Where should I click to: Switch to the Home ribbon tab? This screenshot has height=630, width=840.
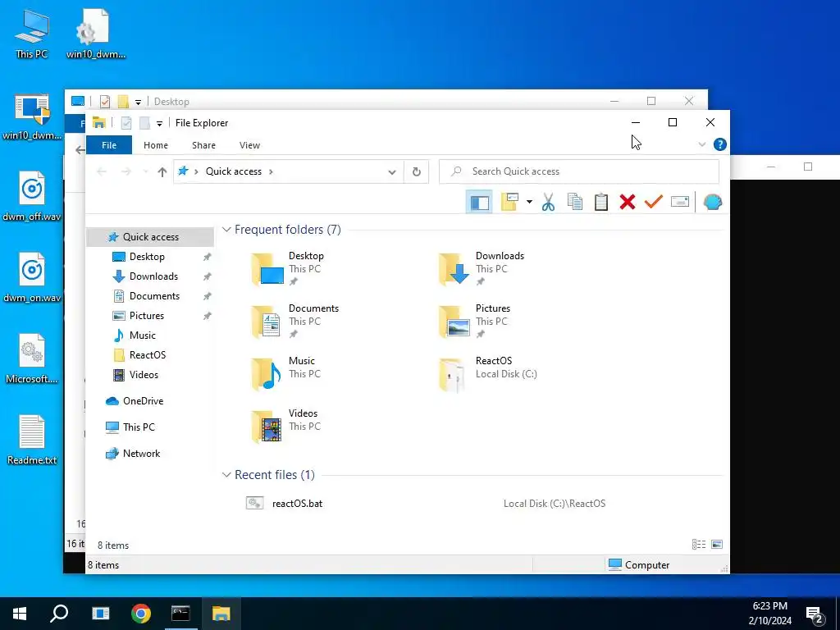[156, 145]
